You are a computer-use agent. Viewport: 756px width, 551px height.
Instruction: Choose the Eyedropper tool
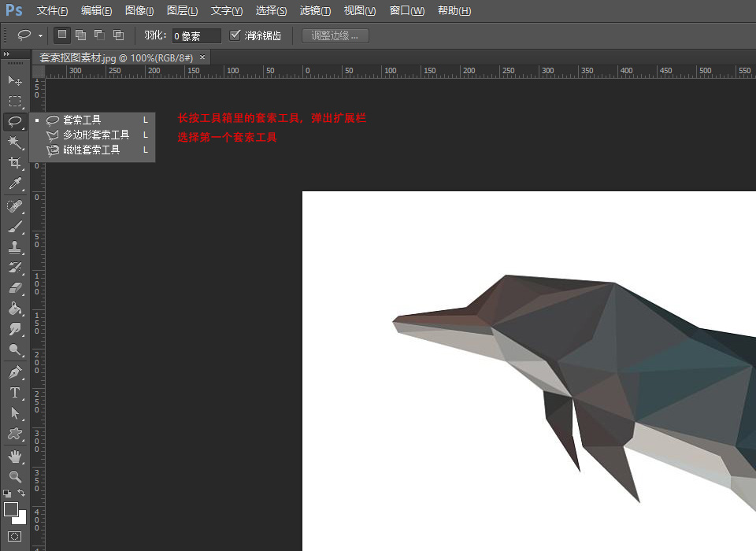(x=15, y=184)
